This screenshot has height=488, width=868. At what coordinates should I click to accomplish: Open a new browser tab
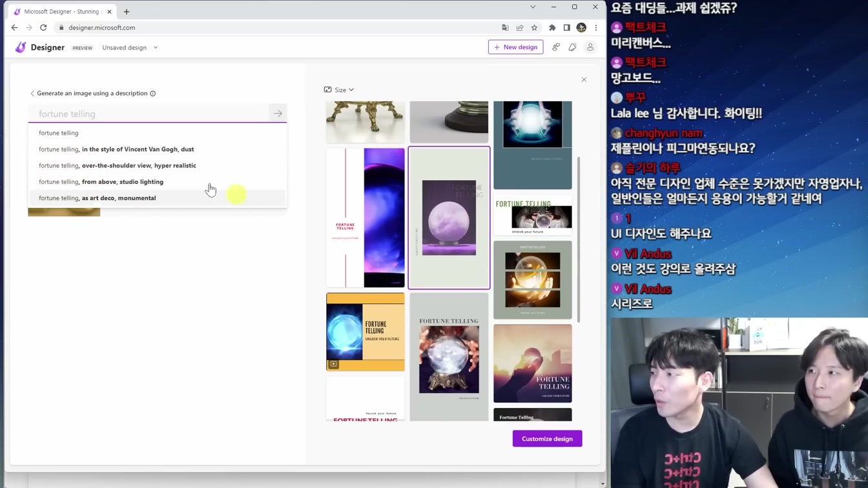coord(127,12)
